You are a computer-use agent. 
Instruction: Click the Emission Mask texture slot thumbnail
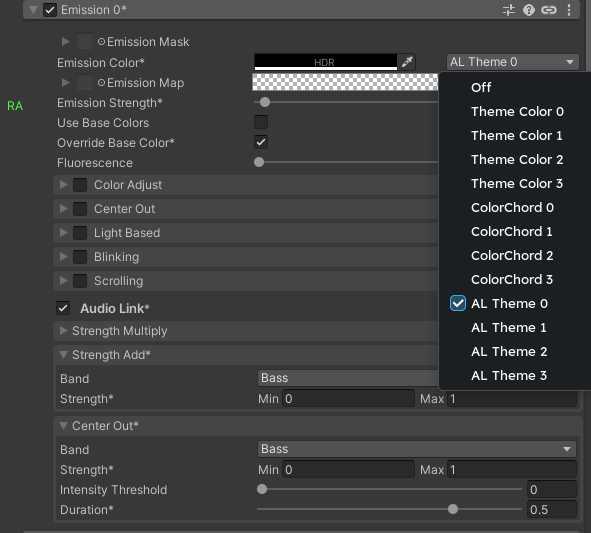click(x=84, y=41)
